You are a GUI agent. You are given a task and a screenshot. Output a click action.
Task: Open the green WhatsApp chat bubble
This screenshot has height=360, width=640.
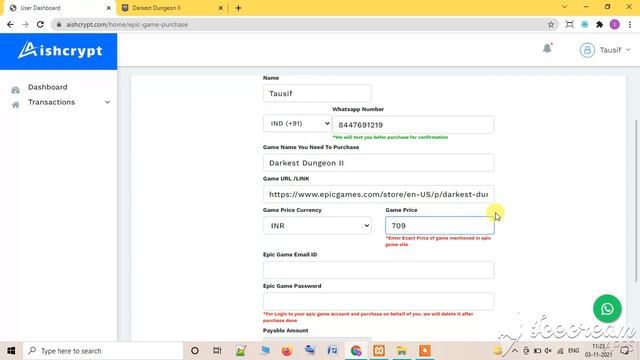pyautogui.click(x=607, y=309)
